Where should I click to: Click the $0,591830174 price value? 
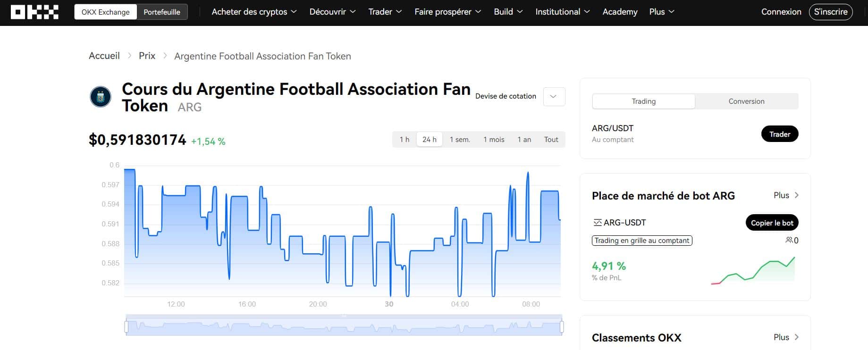[x=137, y=140]
